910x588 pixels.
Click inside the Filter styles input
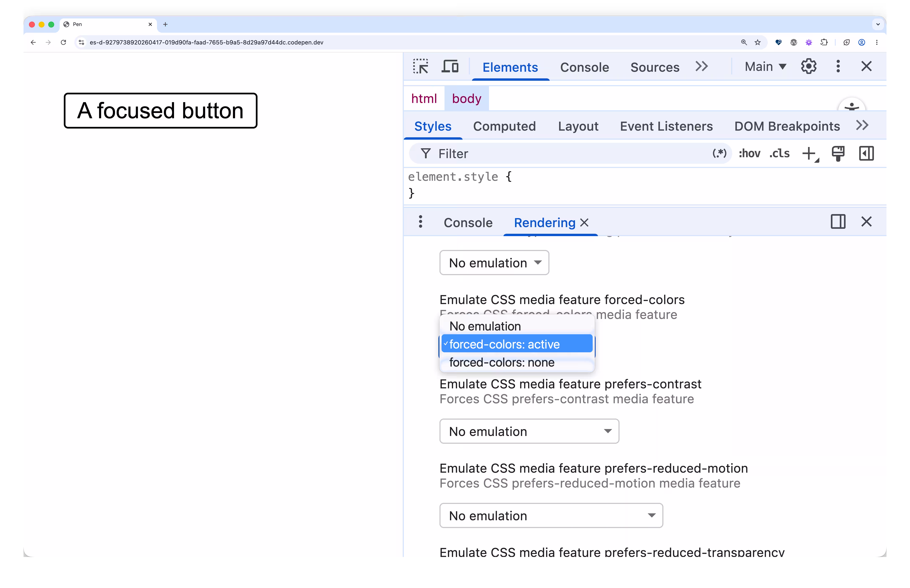(x=535, y=154)
